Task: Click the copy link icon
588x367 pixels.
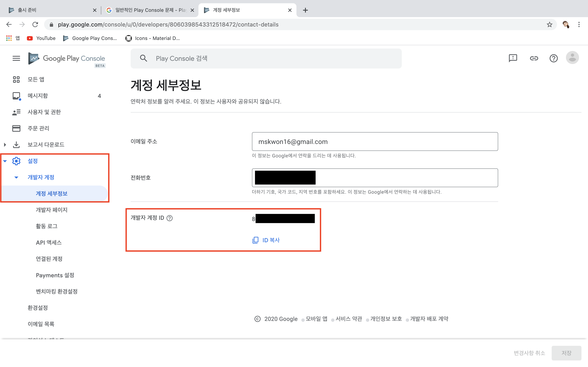Action: 534,58
